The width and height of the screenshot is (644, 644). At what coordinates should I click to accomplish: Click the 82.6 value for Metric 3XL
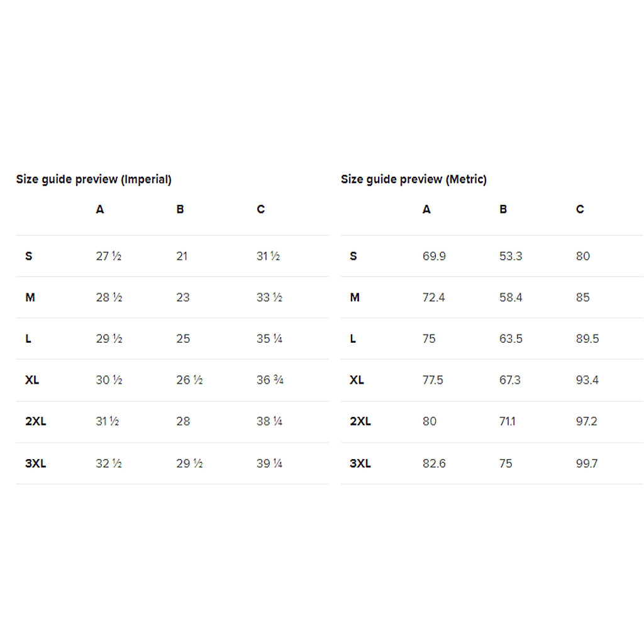(x=434, y=464)
